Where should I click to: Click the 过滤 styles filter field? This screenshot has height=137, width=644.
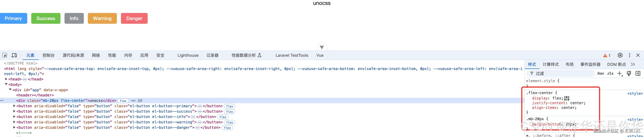click(x=563, y=73)
